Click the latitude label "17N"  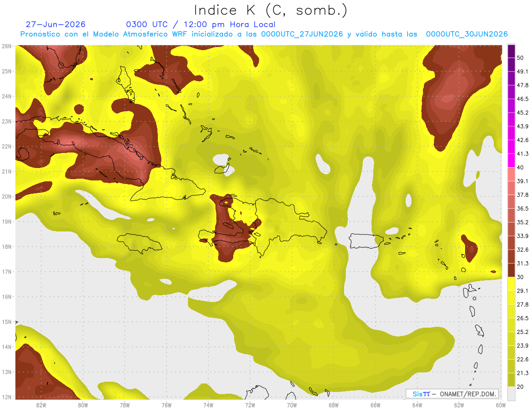pyautogui.click(x=7, y=271)
